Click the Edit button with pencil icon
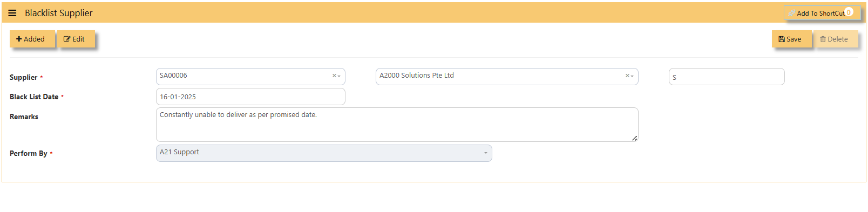This screenshot has width=868, height=212. point(76,39)
